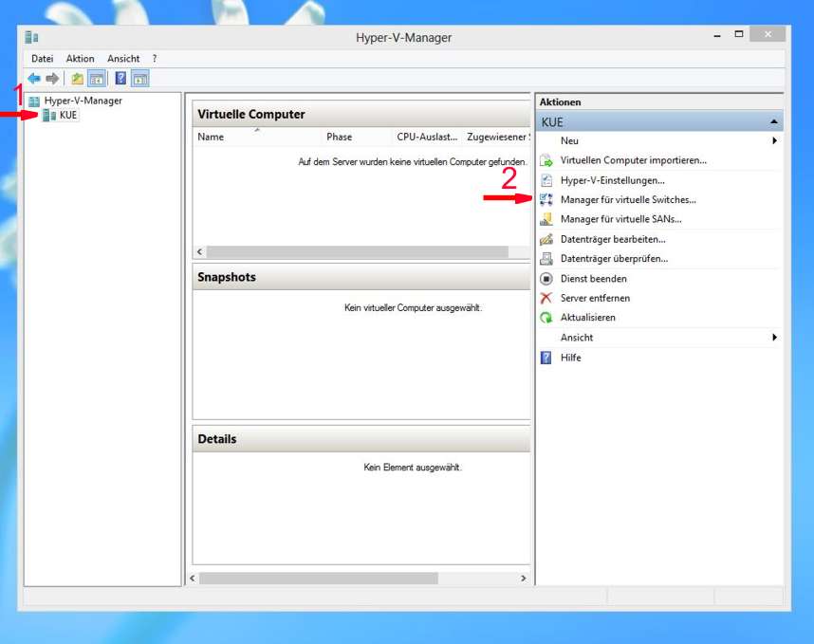Click the Virtuelle Computer section header
Viewport: 814px width, 644px height.
point(361,114)
